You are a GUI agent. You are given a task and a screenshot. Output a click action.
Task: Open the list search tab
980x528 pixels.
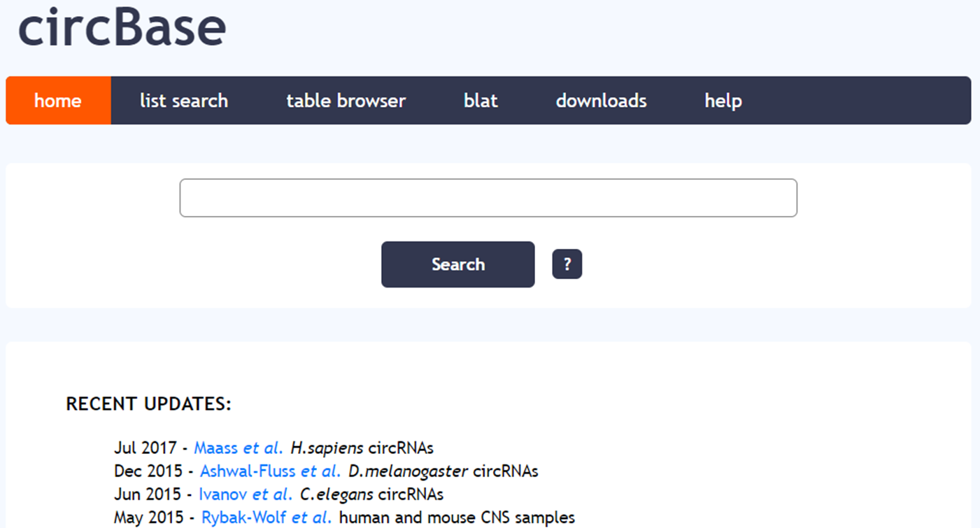pyautogui.click(x=184, y=101)
